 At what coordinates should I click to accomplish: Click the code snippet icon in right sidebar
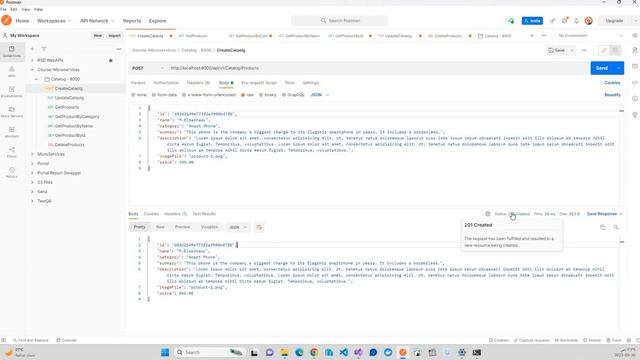pos(635,82)
